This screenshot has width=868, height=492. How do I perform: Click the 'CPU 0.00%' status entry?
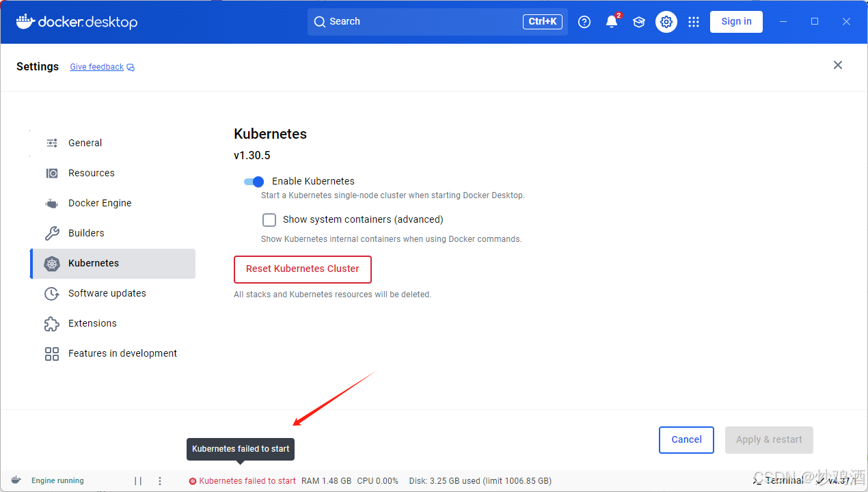coord(377,481)
